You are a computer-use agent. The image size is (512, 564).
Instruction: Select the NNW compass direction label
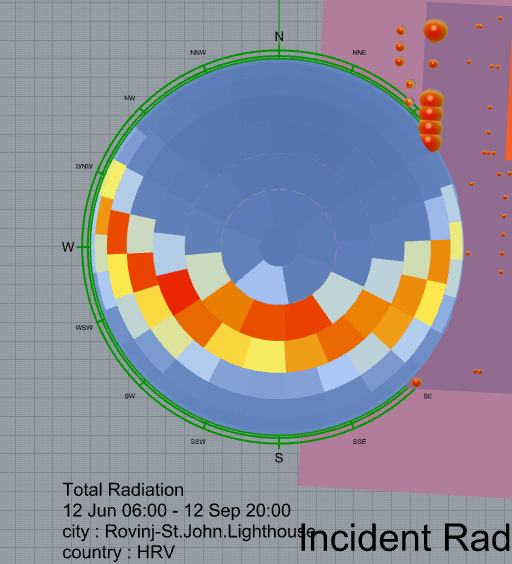tap(198, 53)
